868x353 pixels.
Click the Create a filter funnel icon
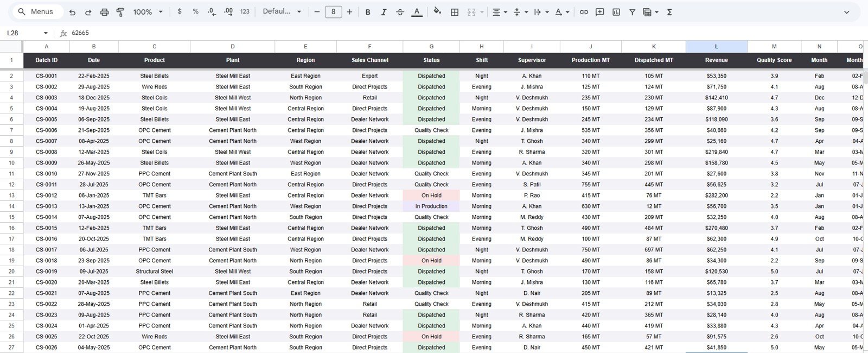point(632,12)
